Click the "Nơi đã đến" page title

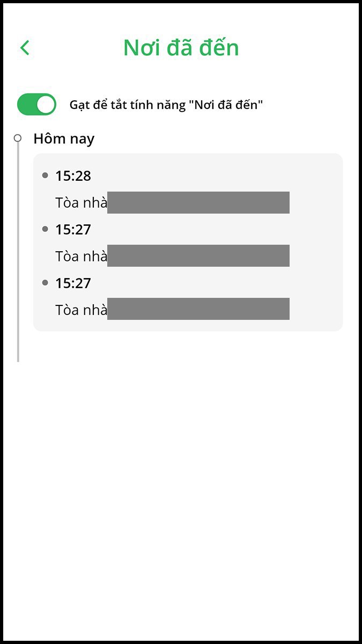pyautogui.click(x=181, y=48)
